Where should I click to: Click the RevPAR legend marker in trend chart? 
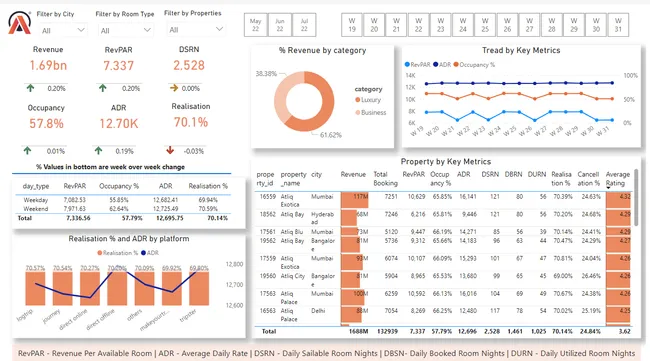point(407,65)
